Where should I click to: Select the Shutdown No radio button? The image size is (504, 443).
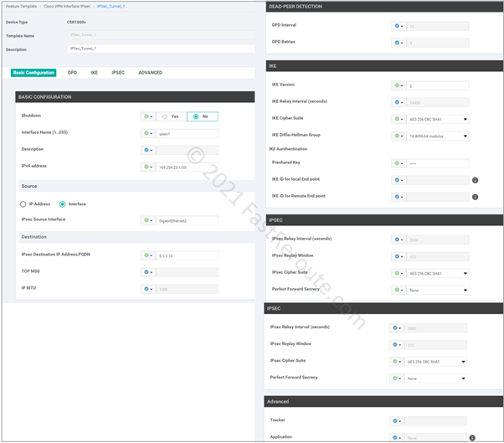click(196, 116)
